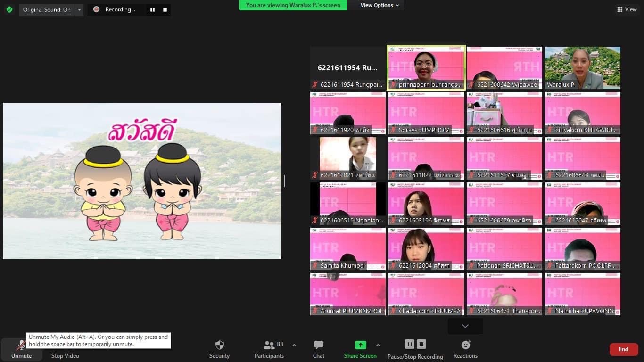Select Soraya JUMPHOM video tile
644x362 pixels.
426,113
